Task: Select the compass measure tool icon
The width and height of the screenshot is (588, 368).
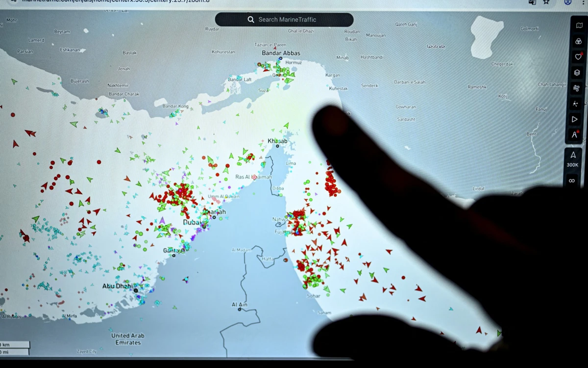Action: (574, 134)
